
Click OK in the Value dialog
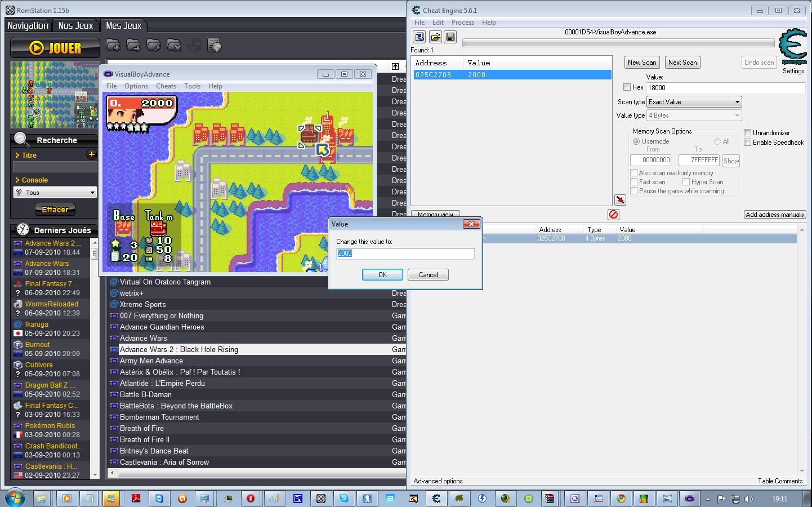pos(382,275)
